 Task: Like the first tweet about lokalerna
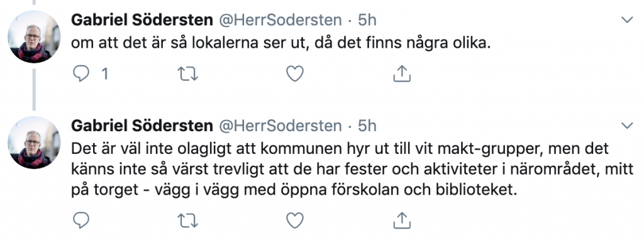294,73
